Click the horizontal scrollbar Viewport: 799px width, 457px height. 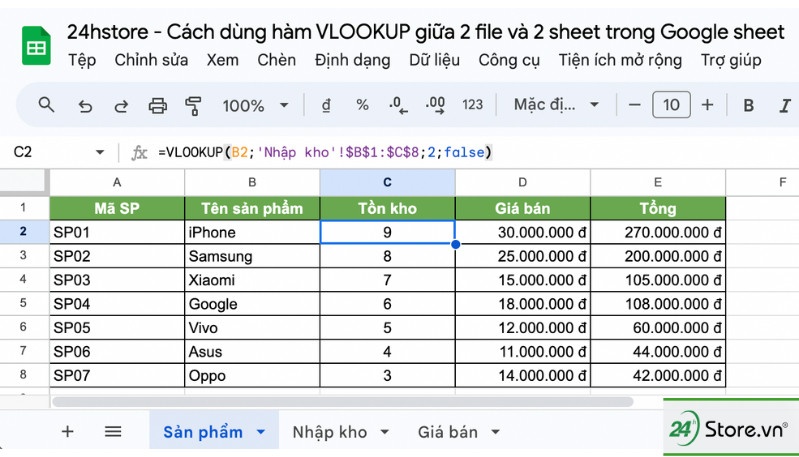click(x=342, y=402)
